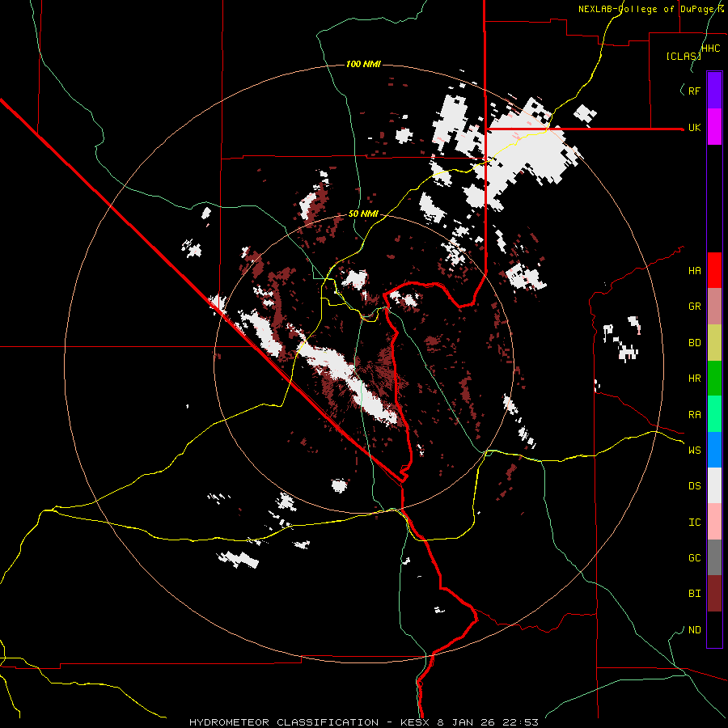Click the 100 NMI range ring label
The height and width of the screenshot is (728, 728).
click(x=363, y=64)
